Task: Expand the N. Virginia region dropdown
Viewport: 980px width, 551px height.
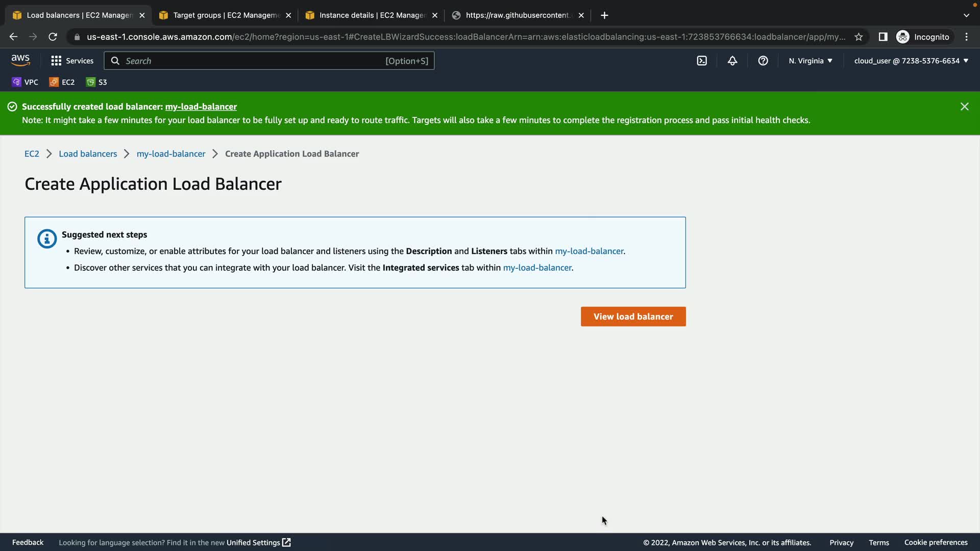Action: (810, 61)
